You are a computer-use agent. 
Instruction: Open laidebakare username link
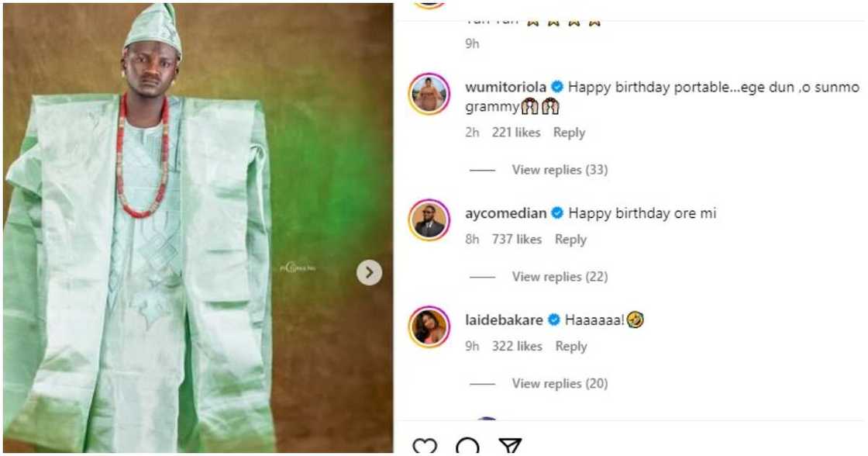pos(504,320)
